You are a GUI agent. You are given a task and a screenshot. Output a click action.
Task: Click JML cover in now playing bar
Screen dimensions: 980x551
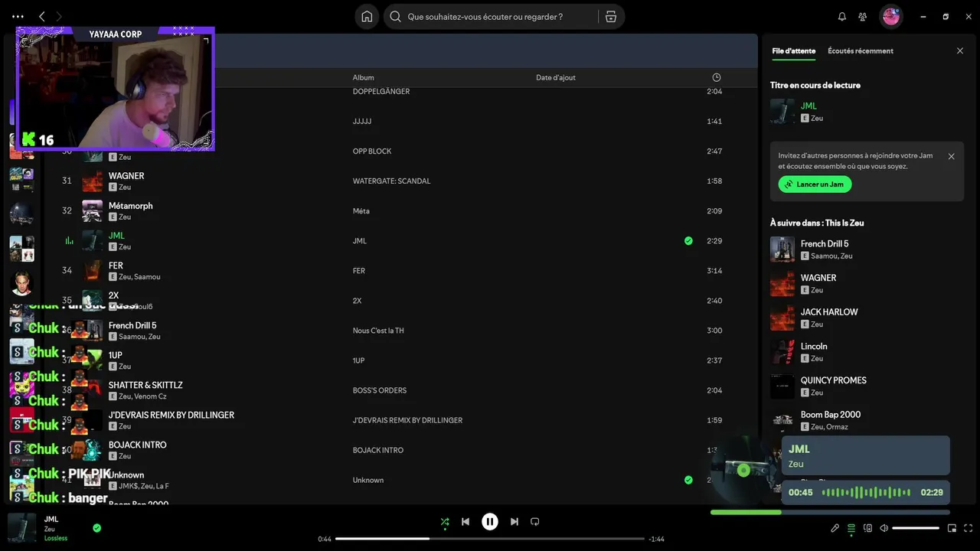(21, 528)
